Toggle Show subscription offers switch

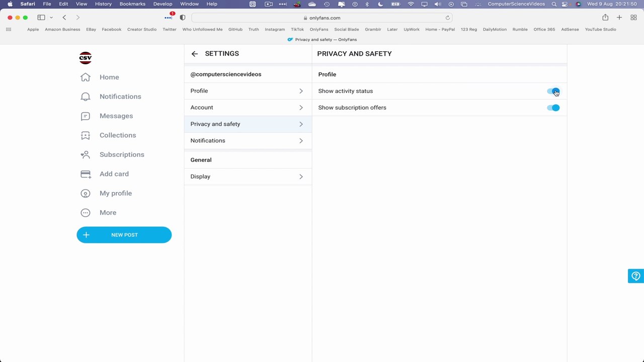coord(553,108)
